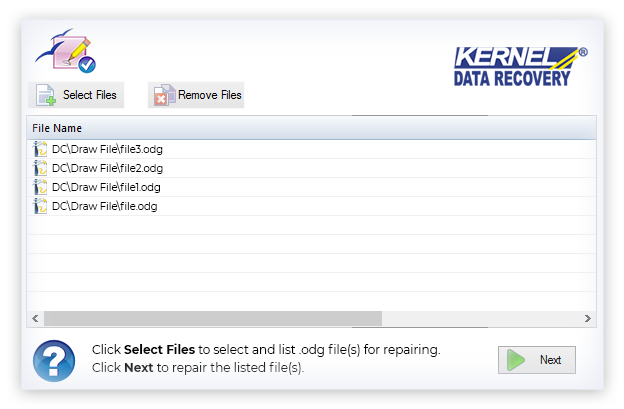624x409 pixels.
Task: Click the file3.odg file icon
Action: 40,149
